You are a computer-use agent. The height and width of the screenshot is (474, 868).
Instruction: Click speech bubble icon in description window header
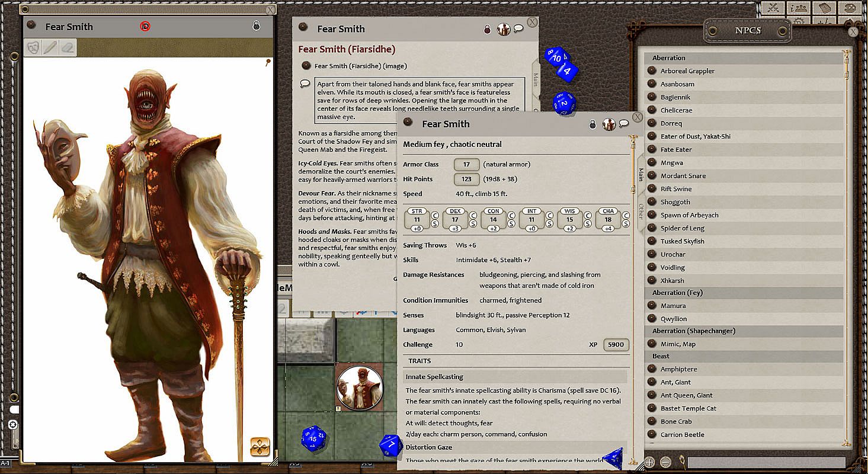click(x=518, y=28)
